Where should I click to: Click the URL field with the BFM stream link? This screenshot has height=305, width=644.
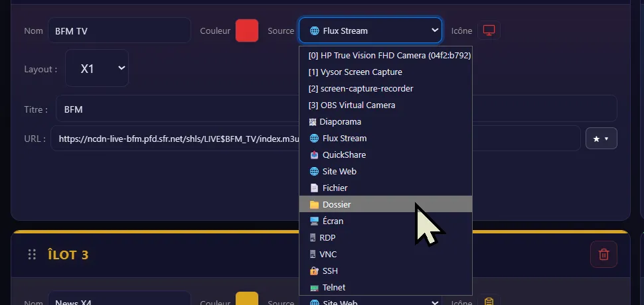click(315, 139)
